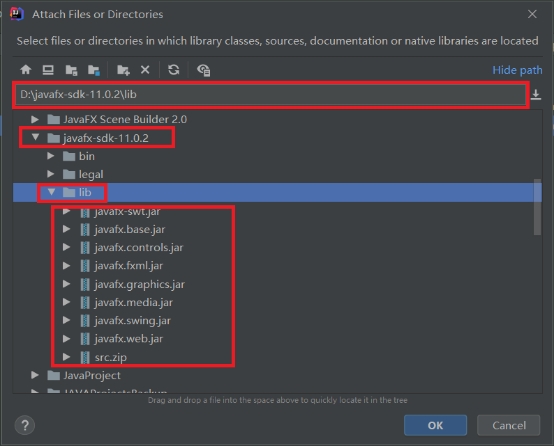
Task: Confirm with the OK button
Action: [435, 425]
